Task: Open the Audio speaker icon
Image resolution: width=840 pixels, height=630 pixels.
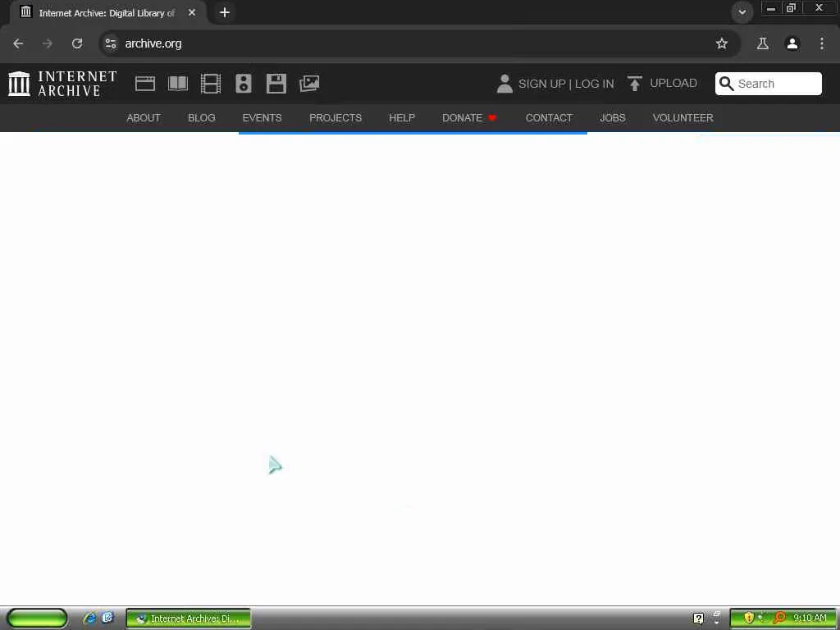Action: [243, 84]
